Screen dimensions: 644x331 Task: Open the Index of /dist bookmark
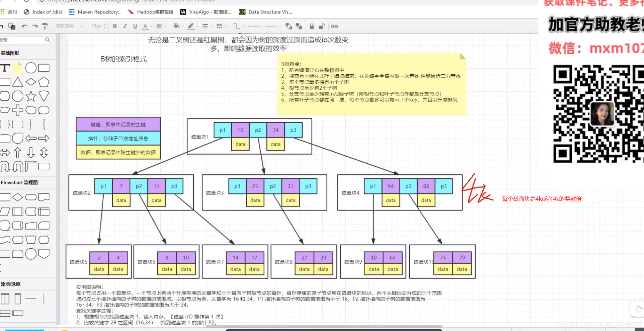click(x=43, y=12)
